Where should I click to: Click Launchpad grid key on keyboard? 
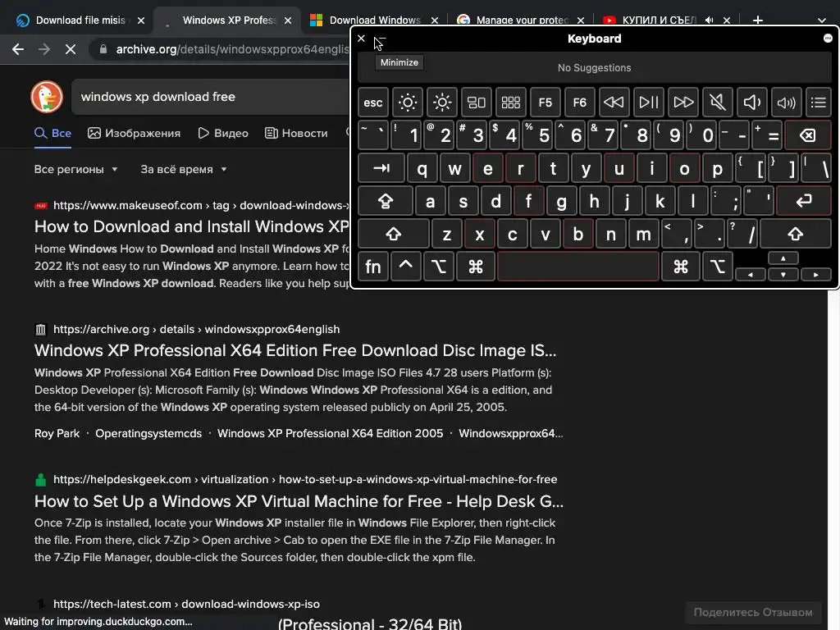(510, 102)
